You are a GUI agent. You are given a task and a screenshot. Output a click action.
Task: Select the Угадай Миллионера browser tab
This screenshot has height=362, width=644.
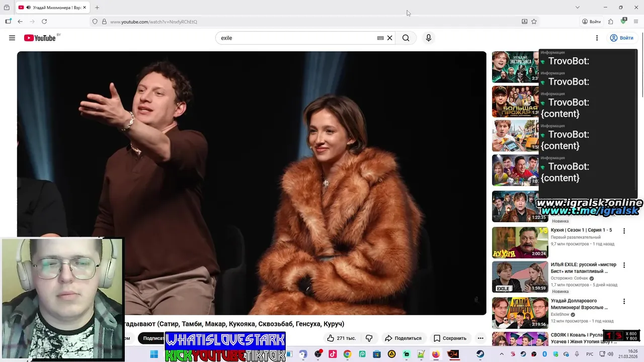click(x=53, y=8)
